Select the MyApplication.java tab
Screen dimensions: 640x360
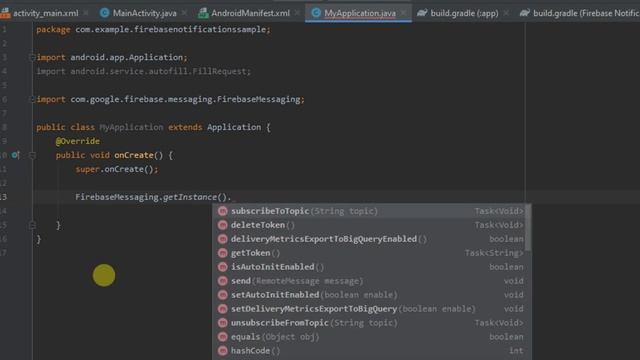tap(360, 13)
